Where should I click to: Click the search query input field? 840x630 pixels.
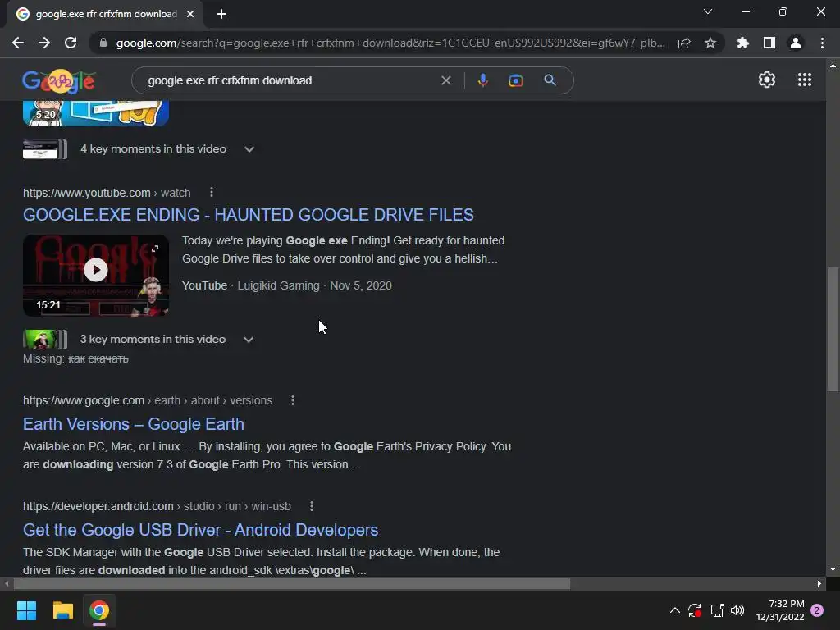(290, 80)
